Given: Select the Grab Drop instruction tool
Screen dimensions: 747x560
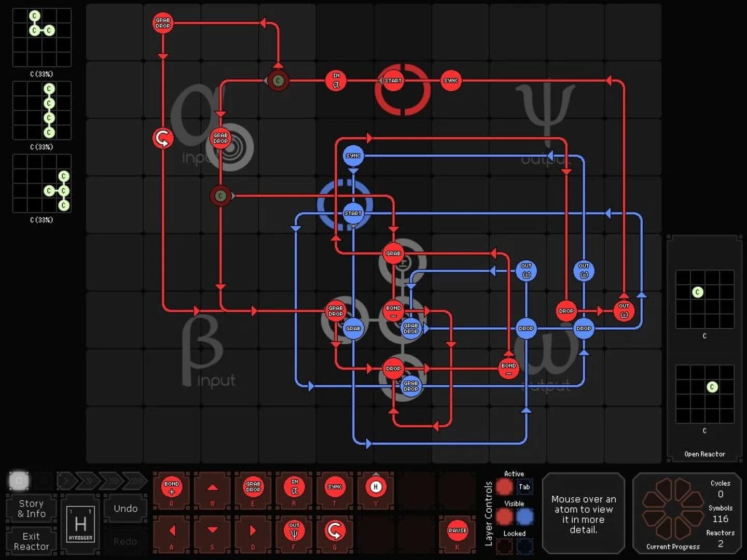Looking at the screenshot, I should point(253,487).
